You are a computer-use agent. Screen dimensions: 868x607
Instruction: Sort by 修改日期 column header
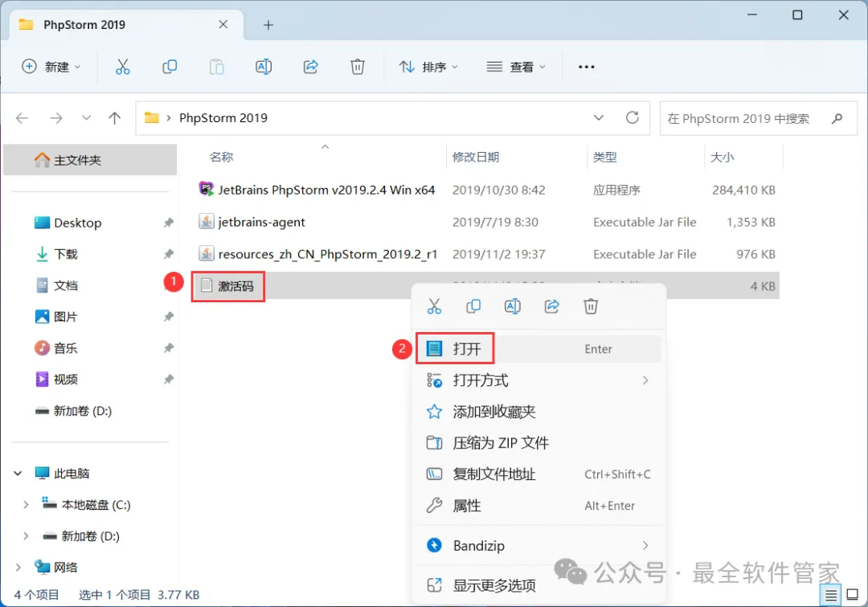click(476, 158)
